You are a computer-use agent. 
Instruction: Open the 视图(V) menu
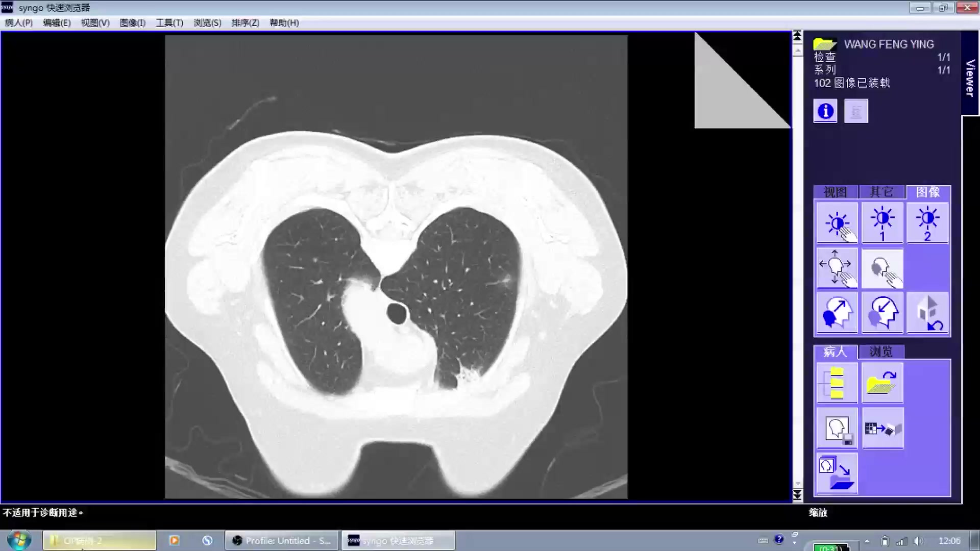(95, 23)
